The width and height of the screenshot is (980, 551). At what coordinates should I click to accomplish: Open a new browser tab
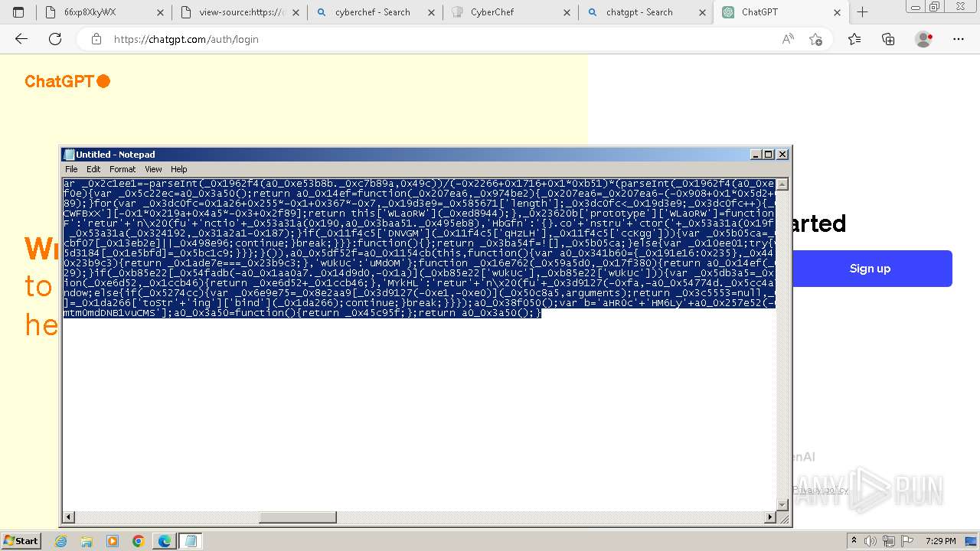point(862,12)
